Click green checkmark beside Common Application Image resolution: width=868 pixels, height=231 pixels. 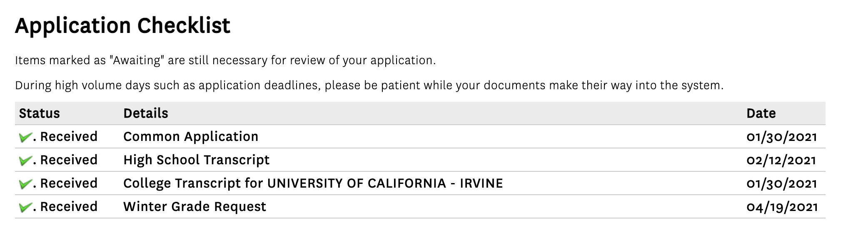25,137
